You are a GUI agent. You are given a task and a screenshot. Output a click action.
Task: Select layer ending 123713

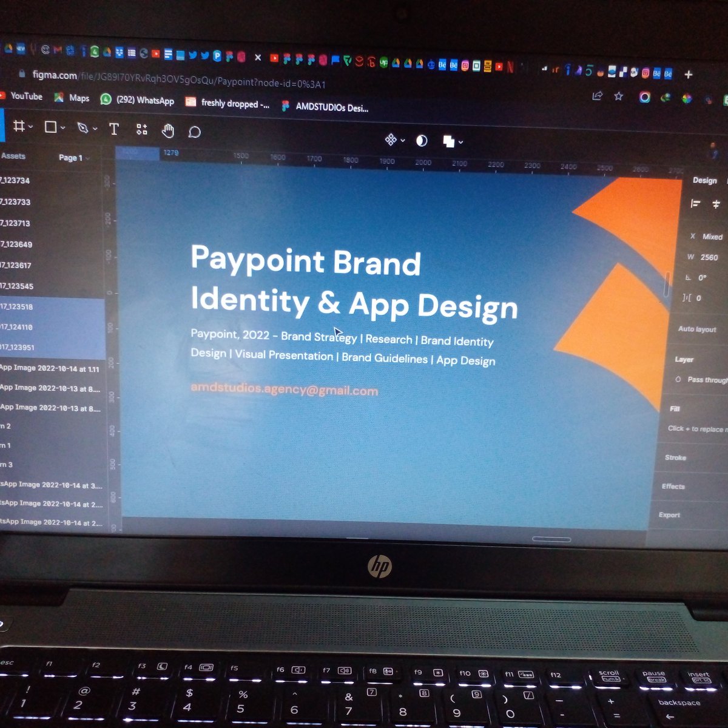(52, 223)
